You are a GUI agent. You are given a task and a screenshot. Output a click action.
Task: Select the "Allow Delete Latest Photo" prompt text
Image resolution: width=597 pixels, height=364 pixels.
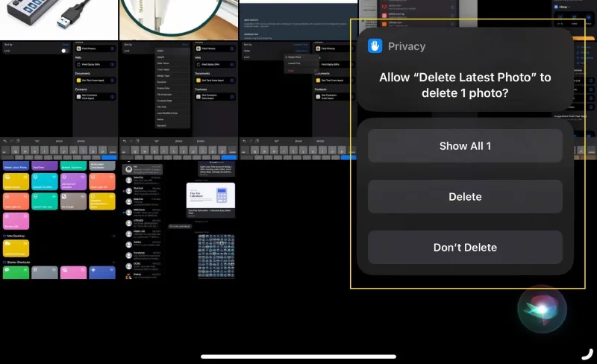pos(465,85)
